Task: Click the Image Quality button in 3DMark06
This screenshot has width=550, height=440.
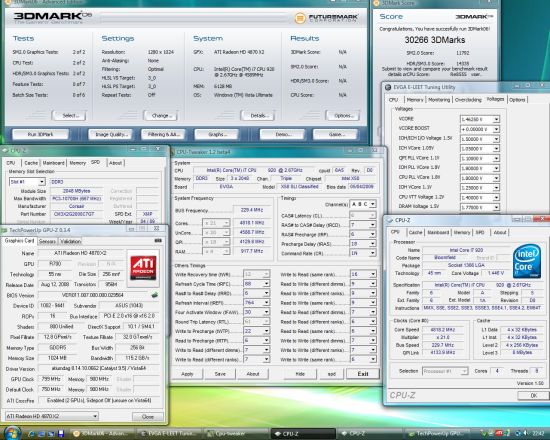Action: click(110, 134)
